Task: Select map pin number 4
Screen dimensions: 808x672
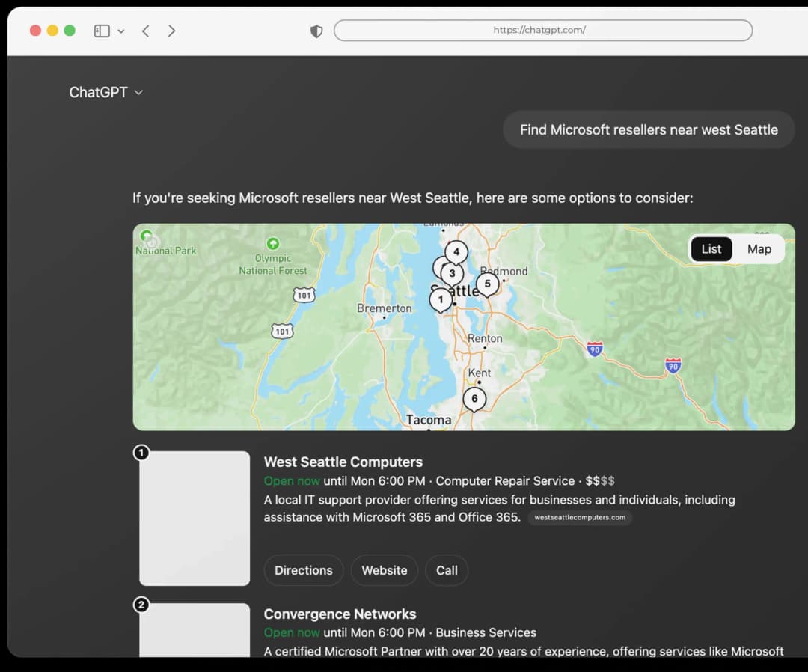Action: point(456,251)
